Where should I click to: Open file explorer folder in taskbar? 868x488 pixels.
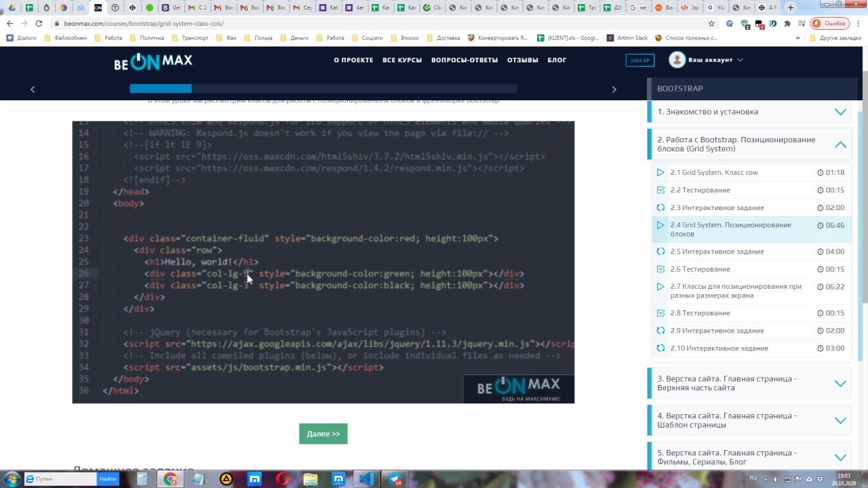[x=310, y=479]
